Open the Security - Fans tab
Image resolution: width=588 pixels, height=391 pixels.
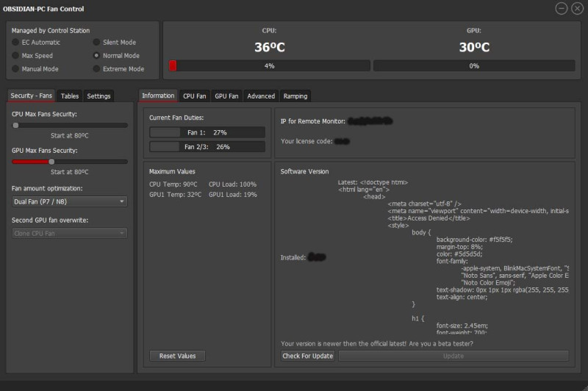coord(31,96)
